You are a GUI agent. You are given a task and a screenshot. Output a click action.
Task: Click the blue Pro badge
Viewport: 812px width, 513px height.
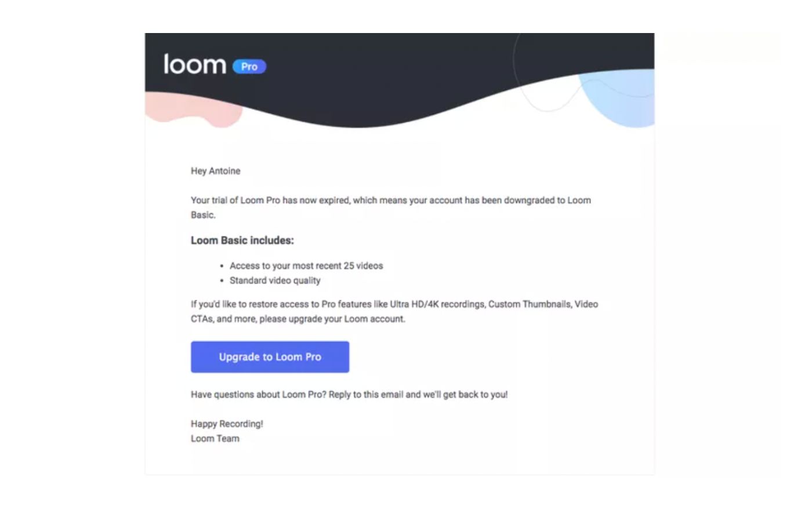[x=249, y=67]
